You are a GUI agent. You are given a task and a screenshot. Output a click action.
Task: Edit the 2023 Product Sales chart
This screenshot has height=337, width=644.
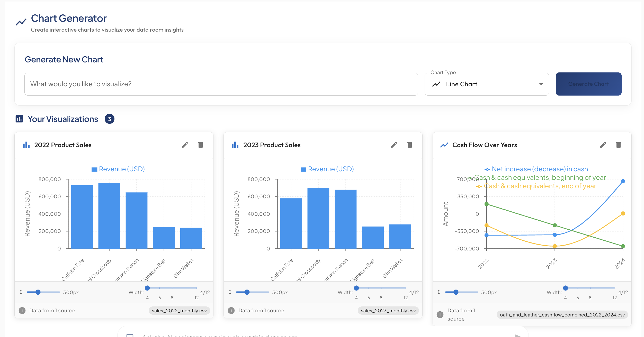(x=394, y=145)
